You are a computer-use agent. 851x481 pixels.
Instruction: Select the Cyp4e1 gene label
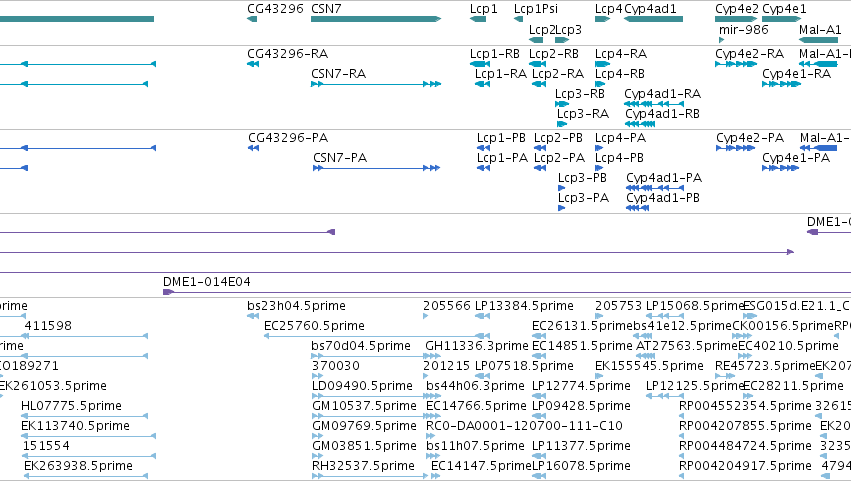[784, 9]
